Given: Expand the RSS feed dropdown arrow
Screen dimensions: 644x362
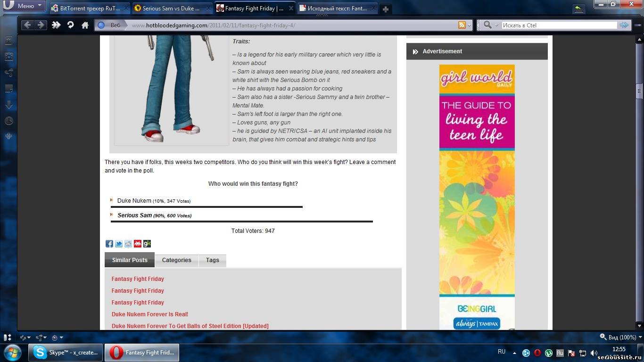Looking at the screenshot, I should [469, 25].
